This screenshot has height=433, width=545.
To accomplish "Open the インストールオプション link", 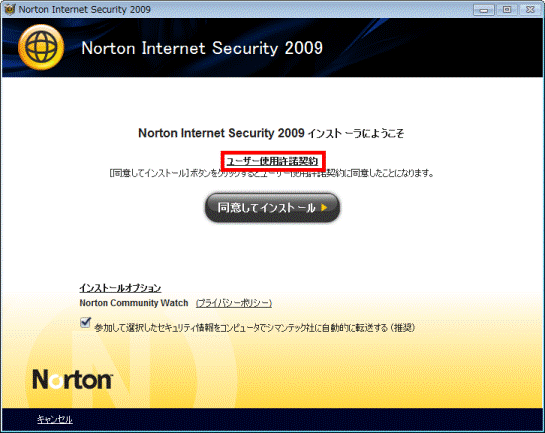I will (x=120, y=288).
